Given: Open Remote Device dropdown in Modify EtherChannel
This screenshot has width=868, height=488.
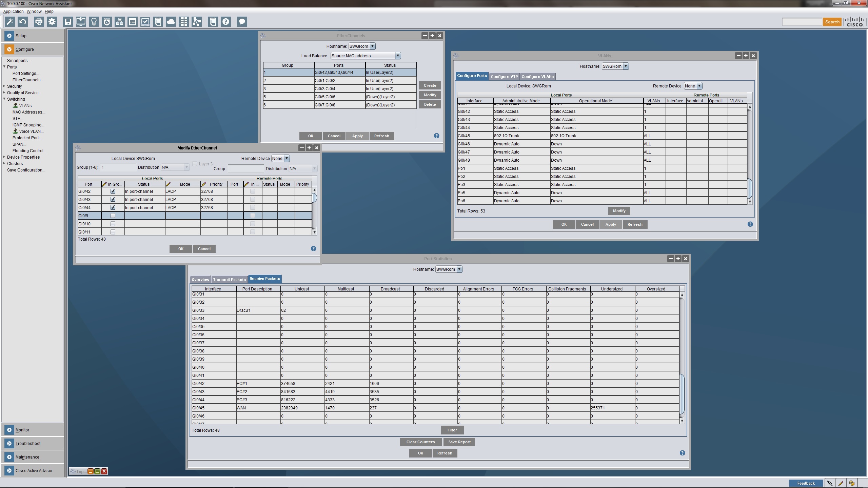Looking at the screenshot, I should (280, 159).
